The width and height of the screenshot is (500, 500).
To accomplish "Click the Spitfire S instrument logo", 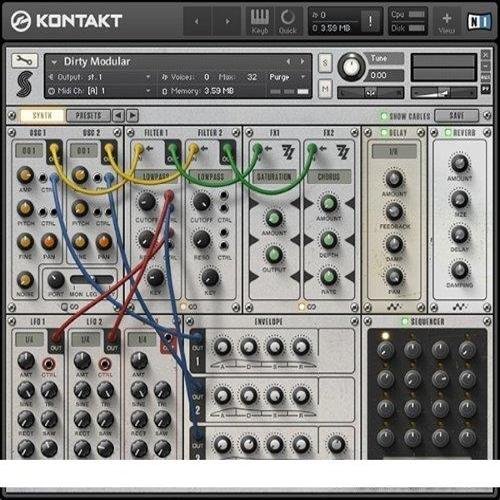I will point(24,83).
